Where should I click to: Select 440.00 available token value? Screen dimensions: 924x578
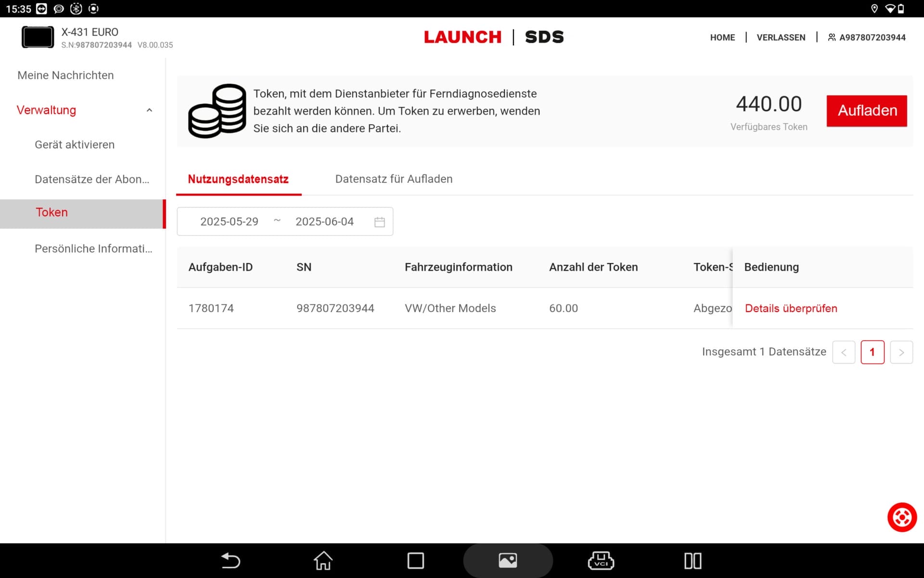pos(769,104)
